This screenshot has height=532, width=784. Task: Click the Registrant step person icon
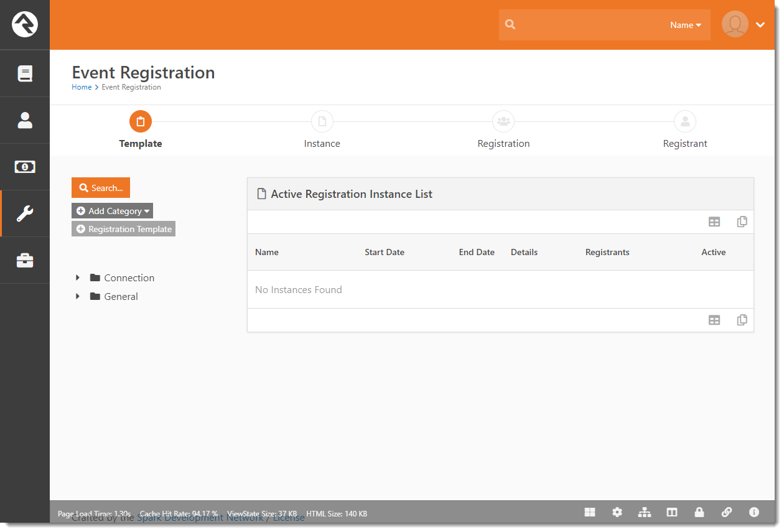pyautogui.click(x=685, y=121)
